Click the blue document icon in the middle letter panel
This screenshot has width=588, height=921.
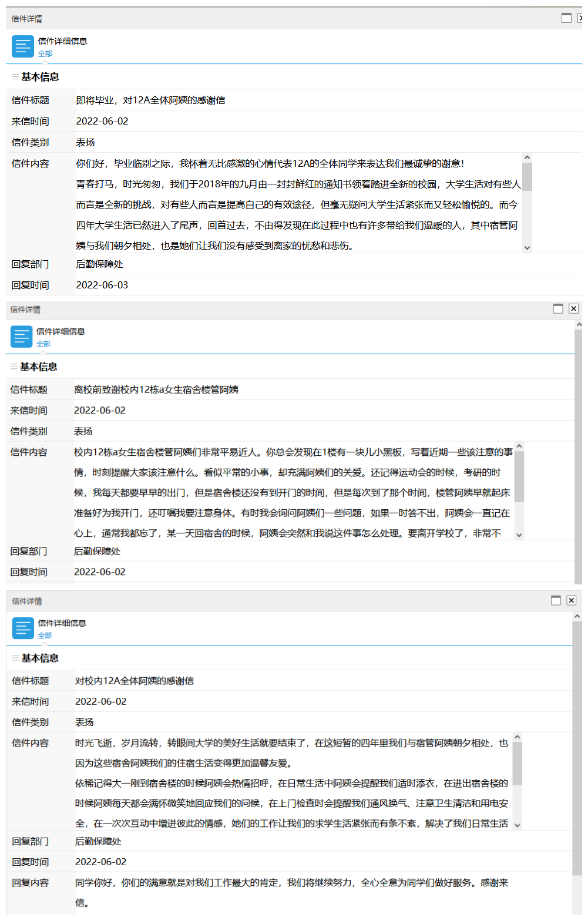click(22, 337)
